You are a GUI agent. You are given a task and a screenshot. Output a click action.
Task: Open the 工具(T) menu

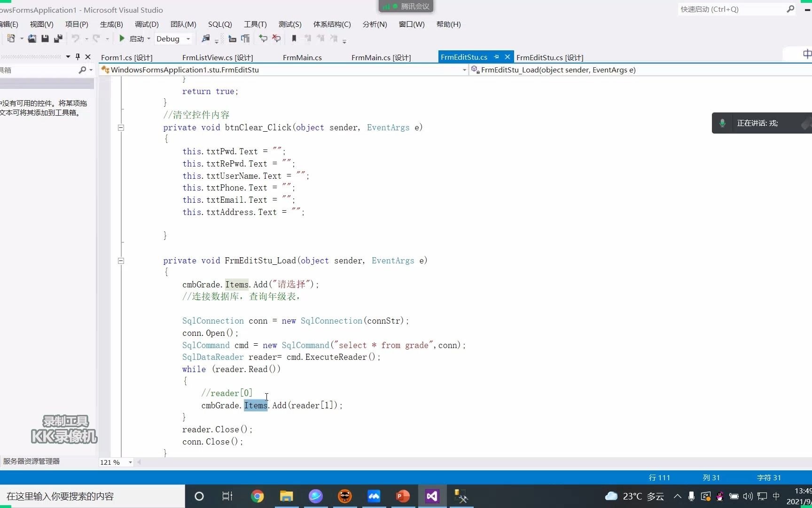[x=255, y=24]
